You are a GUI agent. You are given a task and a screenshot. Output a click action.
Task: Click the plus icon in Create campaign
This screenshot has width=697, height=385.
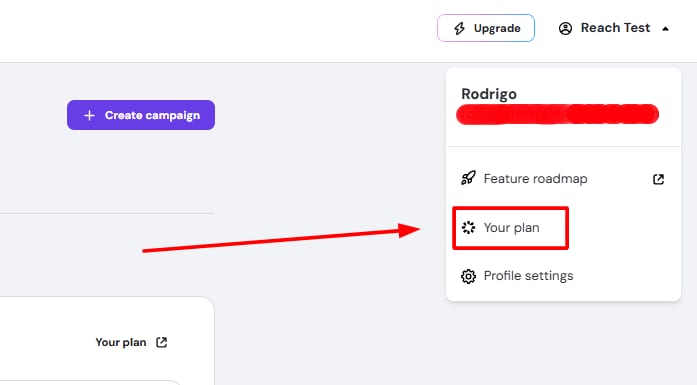pos(89,116)
